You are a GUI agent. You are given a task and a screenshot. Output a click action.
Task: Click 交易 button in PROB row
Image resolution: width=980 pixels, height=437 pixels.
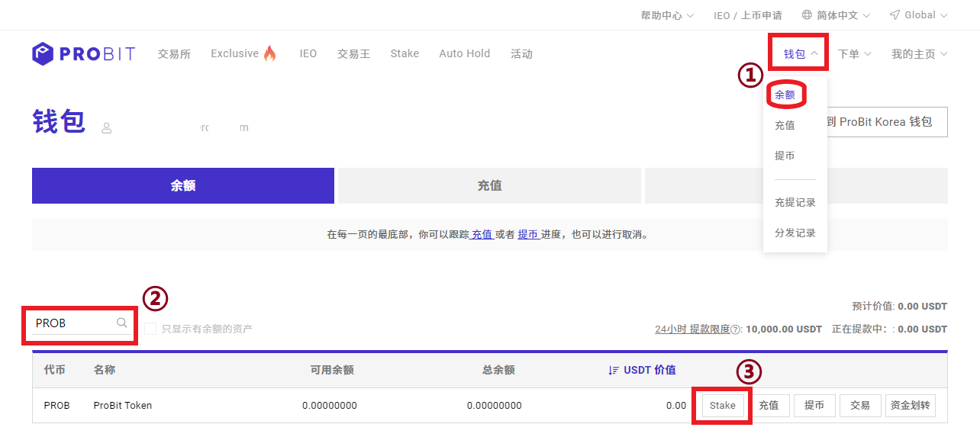point(860,405)
